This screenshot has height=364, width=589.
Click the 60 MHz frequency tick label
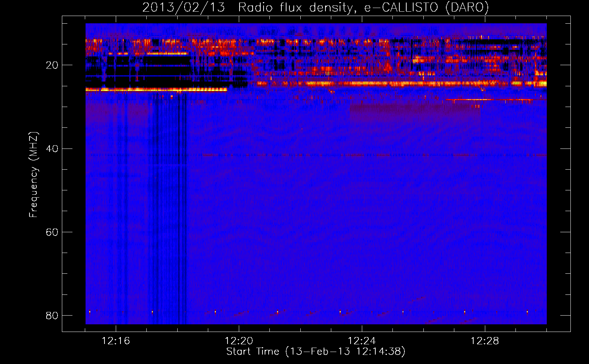click(x=52, y=232)
